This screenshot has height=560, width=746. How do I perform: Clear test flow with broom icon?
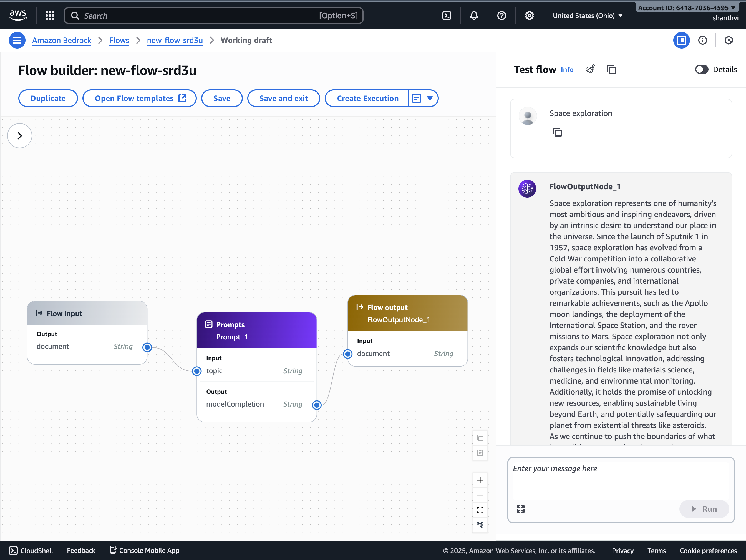pyautogui.click(x=590, y=69)
